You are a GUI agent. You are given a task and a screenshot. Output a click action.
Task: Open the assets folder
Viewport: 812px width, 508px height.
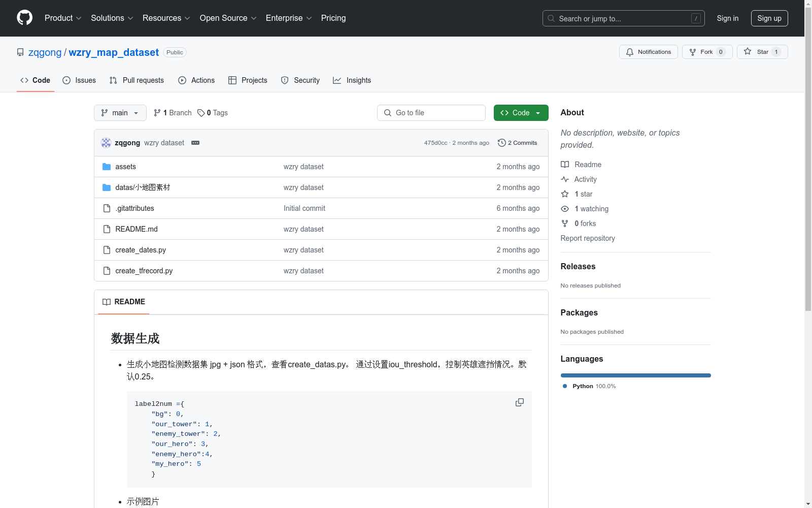[125, 167]
